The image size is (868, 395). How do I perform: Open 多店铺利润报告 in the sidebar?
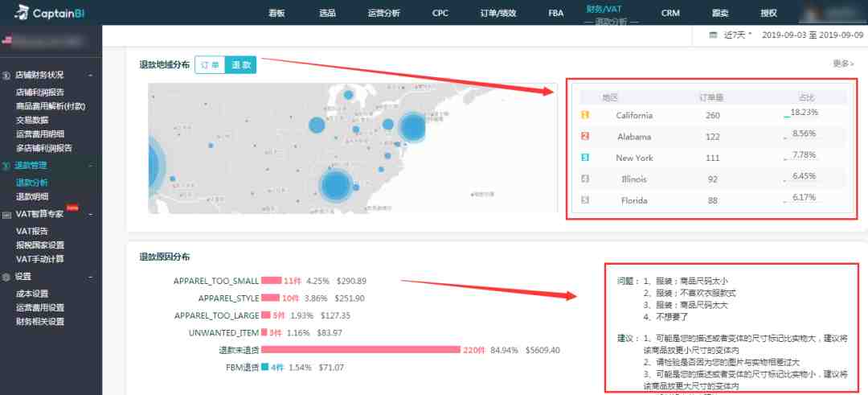click(43, 148)
